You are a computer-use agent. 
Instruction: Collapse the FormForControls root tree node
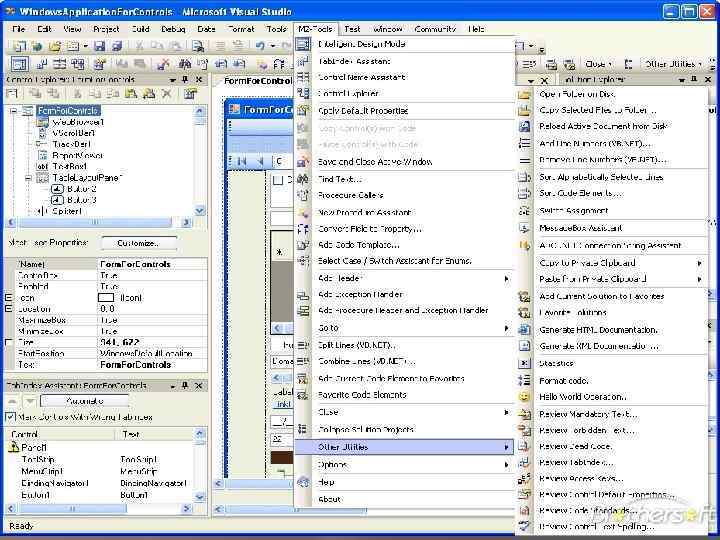click(14, 111)
